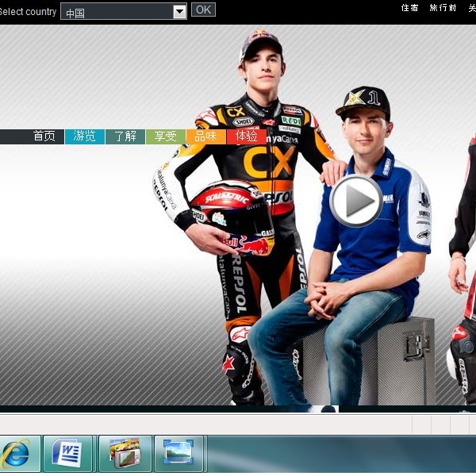The height and width of the screenshot is (476, 476).
Task: Open the media player taskbar icon
Action: (x=125, y=454)
